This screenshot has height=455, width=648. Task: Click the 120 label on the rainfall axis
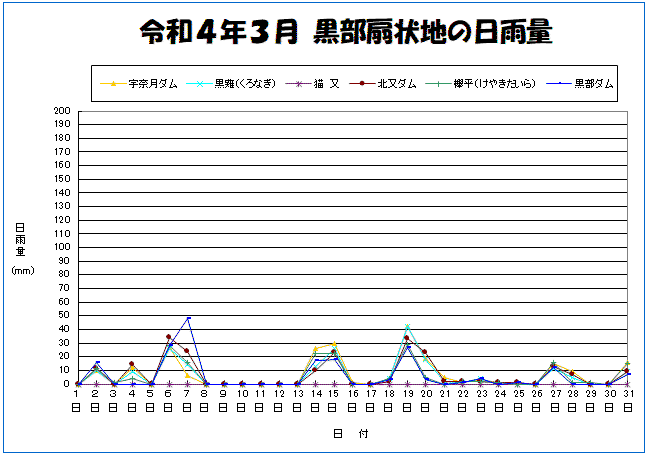[62, 220]
